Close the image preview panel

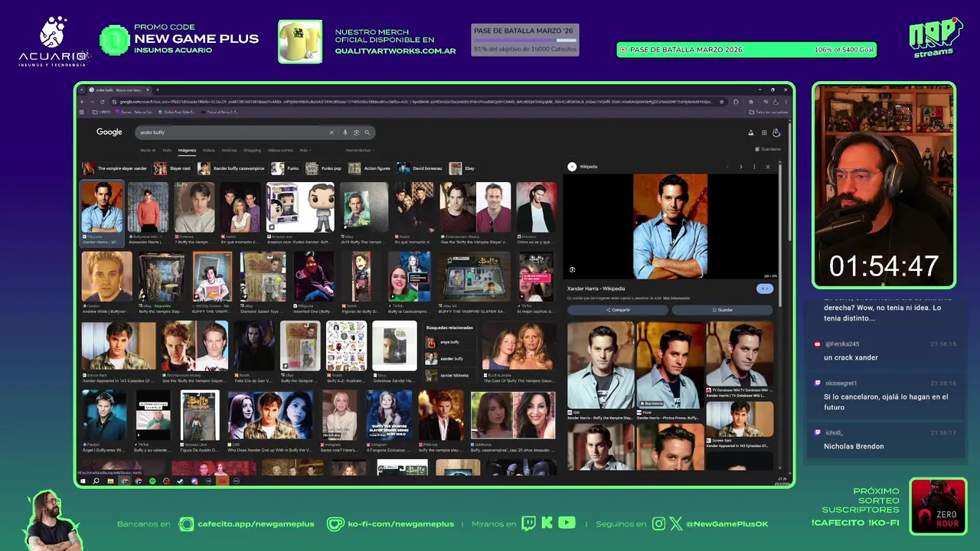pyautogui.click(x=768, y=167)
